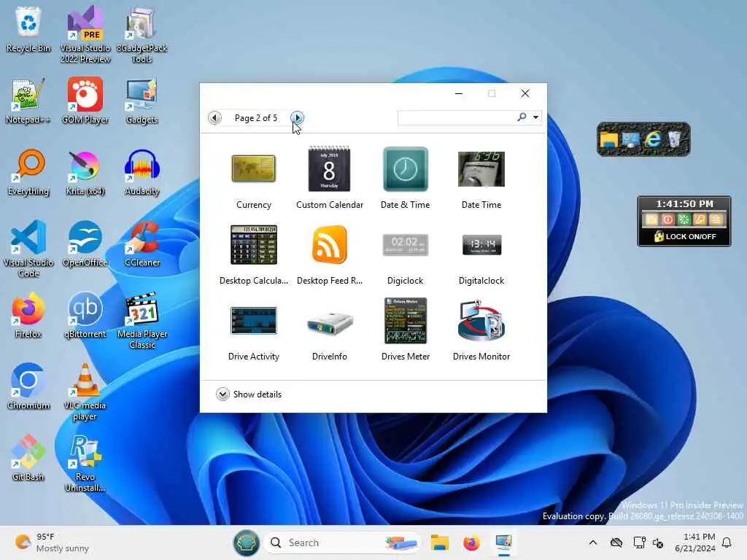
Task: Select Media Player Classic shortcut
Action: [x=142, y=321]
